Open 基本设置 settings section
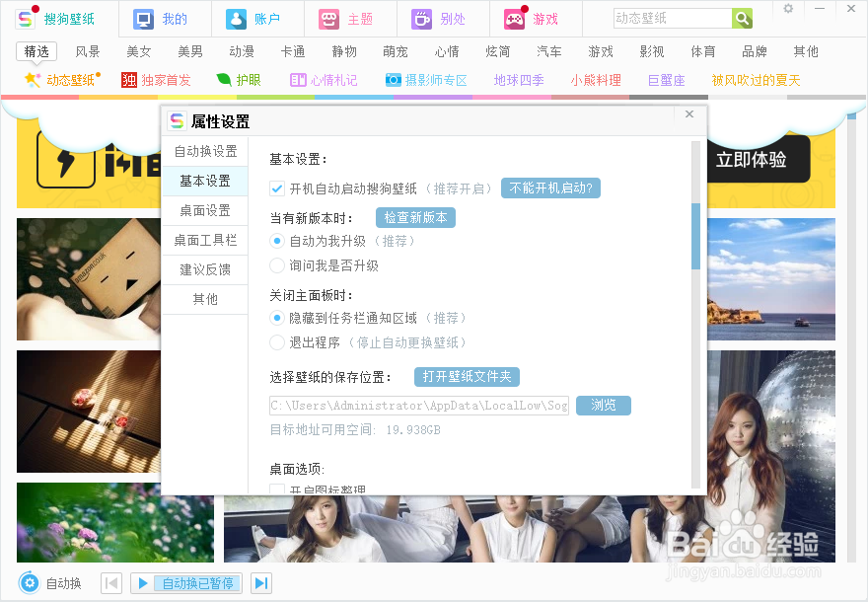This screenshot has height=602, width=868. 205,182
